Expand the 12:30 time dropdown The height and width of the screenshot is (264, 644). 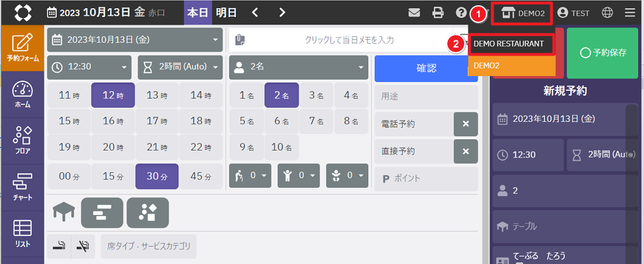90,67
